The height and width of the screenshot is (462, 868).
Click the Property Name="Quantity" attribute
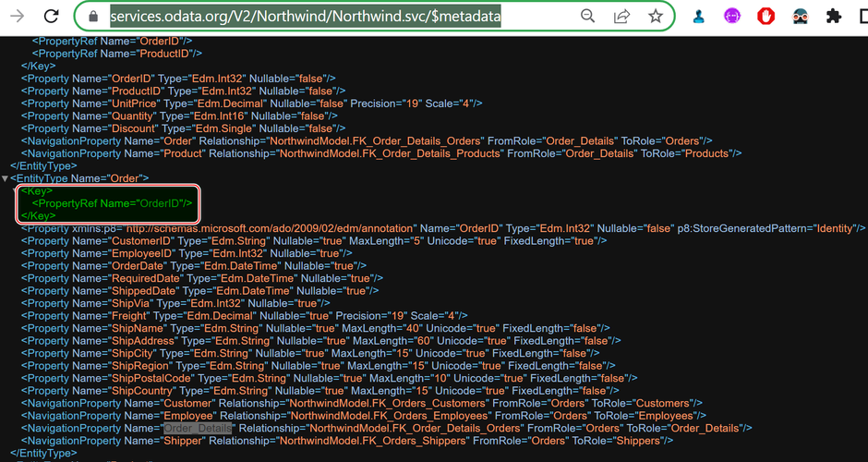point(114,115)
